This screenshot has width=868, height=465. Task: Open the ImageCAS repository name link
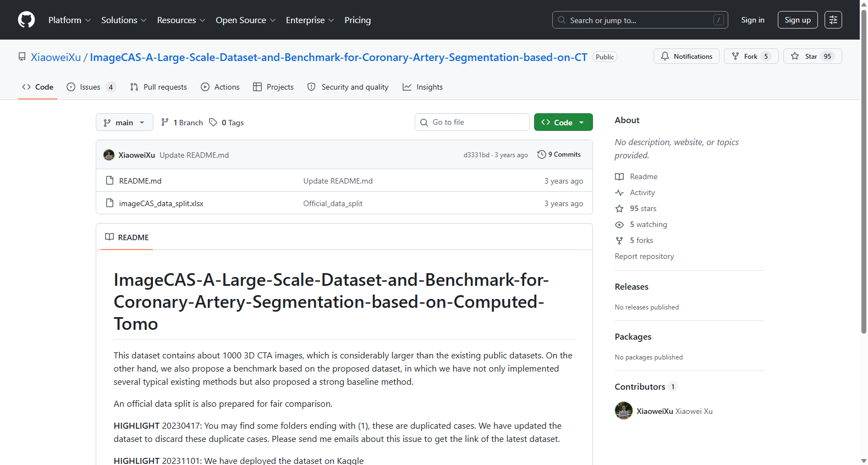point(338,57)
